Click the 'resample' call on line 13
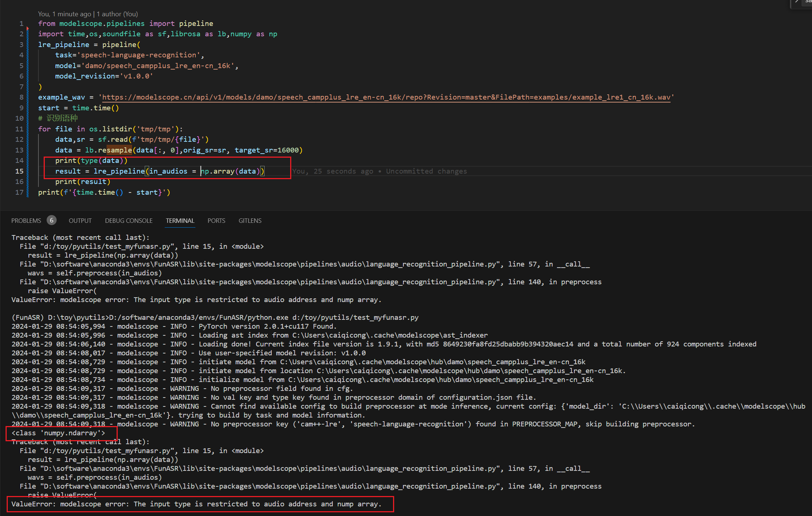 coord(115,150)
